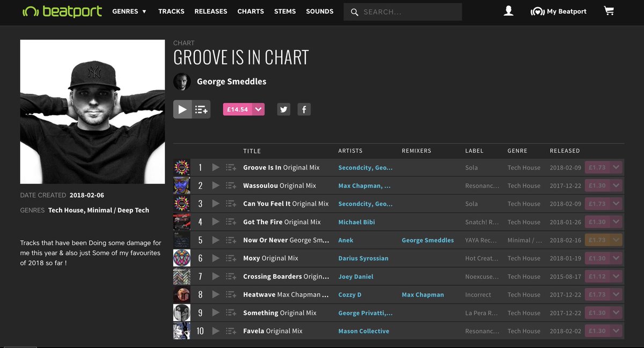Image resolution: width=644 pixels, height=348 pixels.
Task: Open the My Beatport headphones icon
Action: (538, 10)
